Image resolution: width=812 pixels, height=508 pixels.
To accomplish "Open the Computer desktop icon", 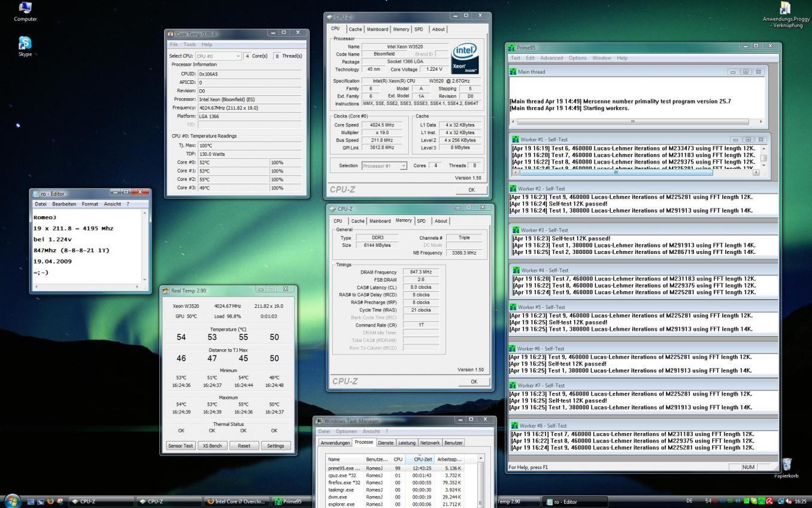I will tap(25, 11).
